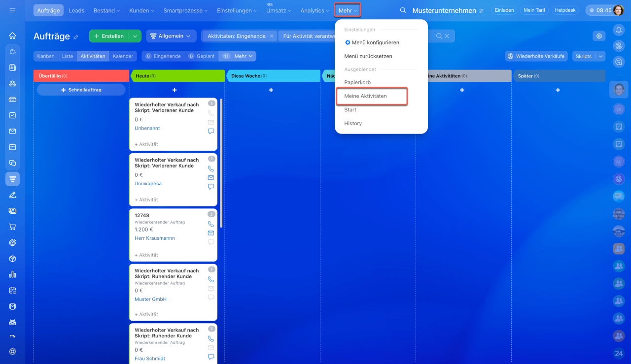Viewport: 631px width, 364px height.
Task: Open History from the Mehr dropdown
Action: [x=353, y=123]
